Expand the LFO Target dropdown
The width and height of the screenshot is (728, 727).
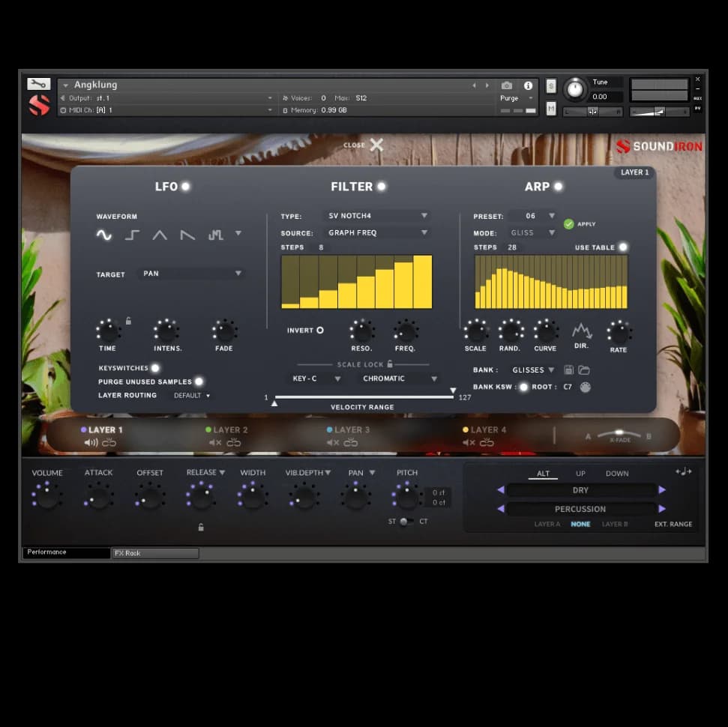pyautogui.click(x=192, y=274)
